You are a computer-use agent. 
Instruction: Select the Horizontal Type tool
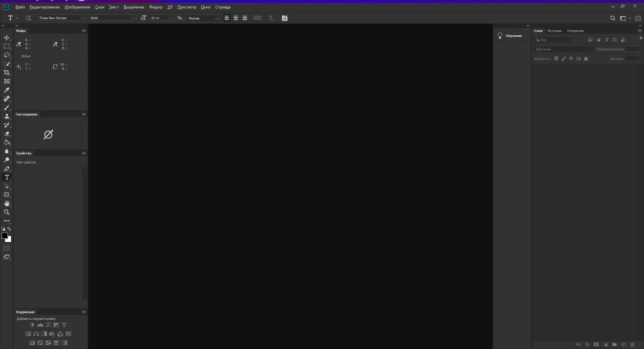click(x=7, y=177)
